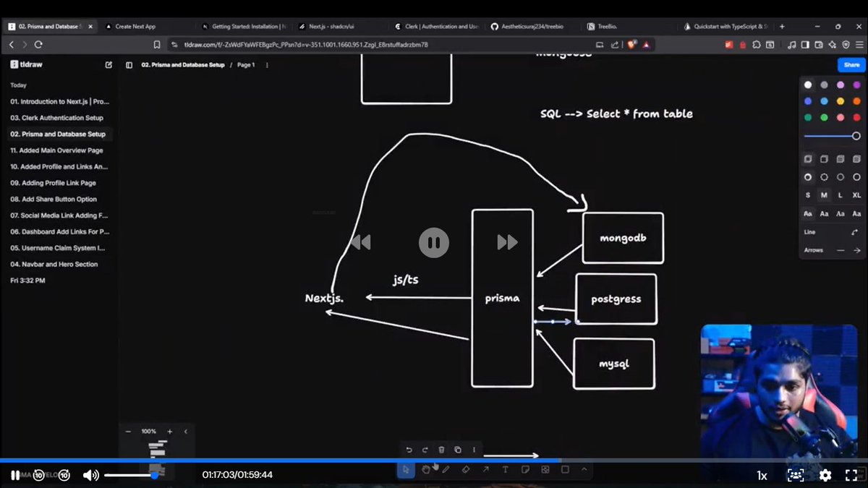Image resolution: width=868 pixels, height=488 pixels.
Task: Choose the first fill style option
Action: point(808,159)
